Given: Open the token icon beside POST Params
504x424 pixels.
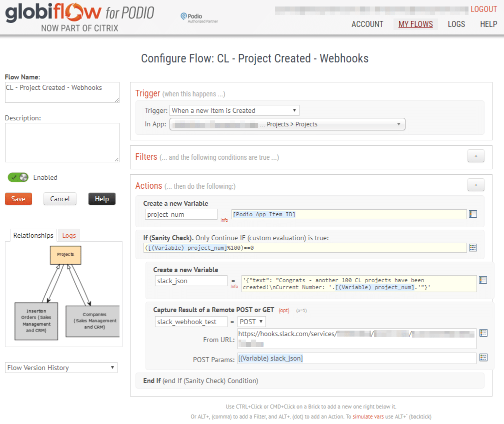Looking at the screenshot, I should click(482, 358).
